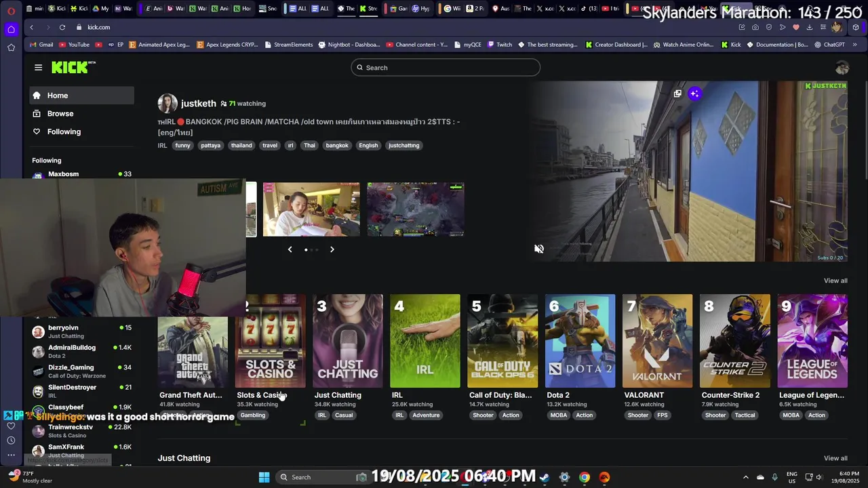Select the Adventure tag under IRL

coord(426,415)
